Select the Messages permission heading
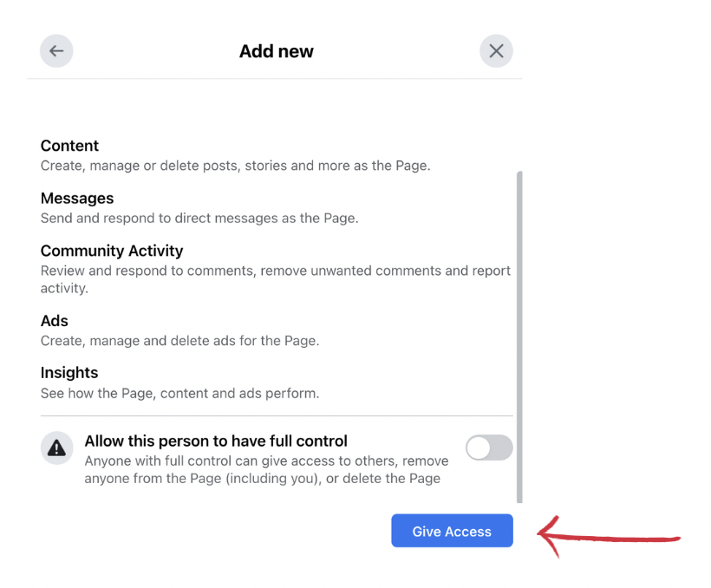711x588 pixels. coord(77,199)
